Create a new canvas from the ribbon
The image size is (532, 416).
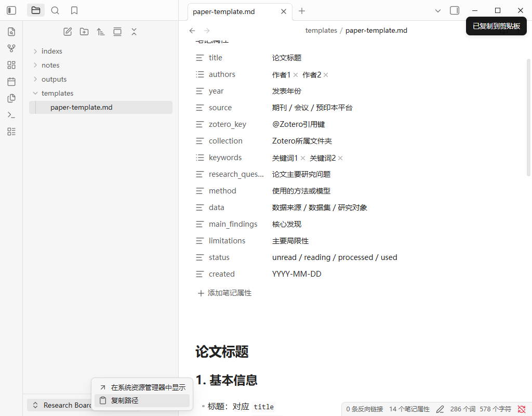11,65
